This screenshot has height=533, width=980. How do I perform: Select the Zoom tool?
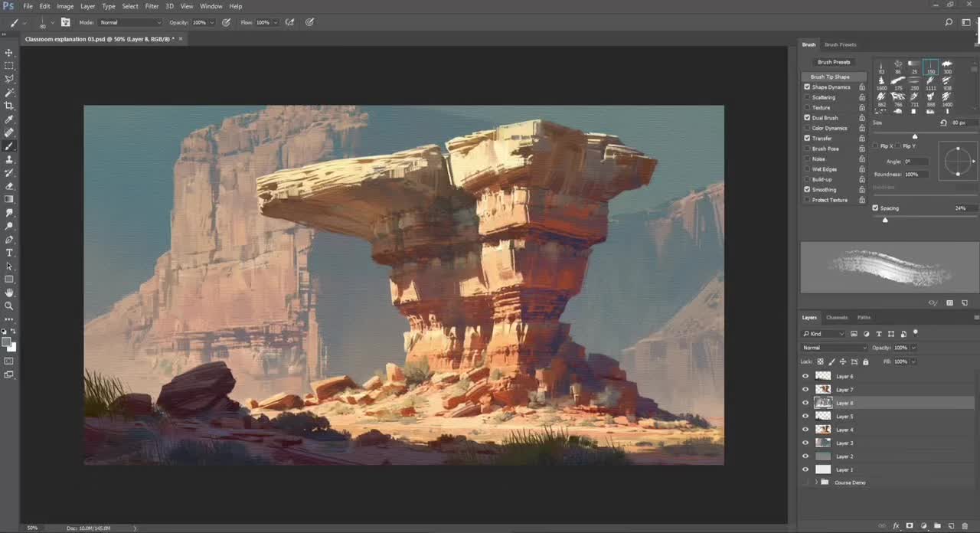pos(9,306)
